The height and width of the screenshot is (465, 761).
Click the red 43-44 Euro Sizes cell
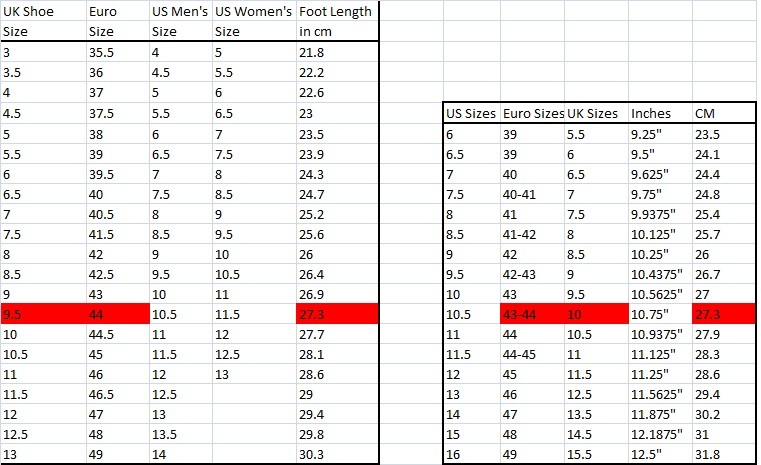coord(532,314)
